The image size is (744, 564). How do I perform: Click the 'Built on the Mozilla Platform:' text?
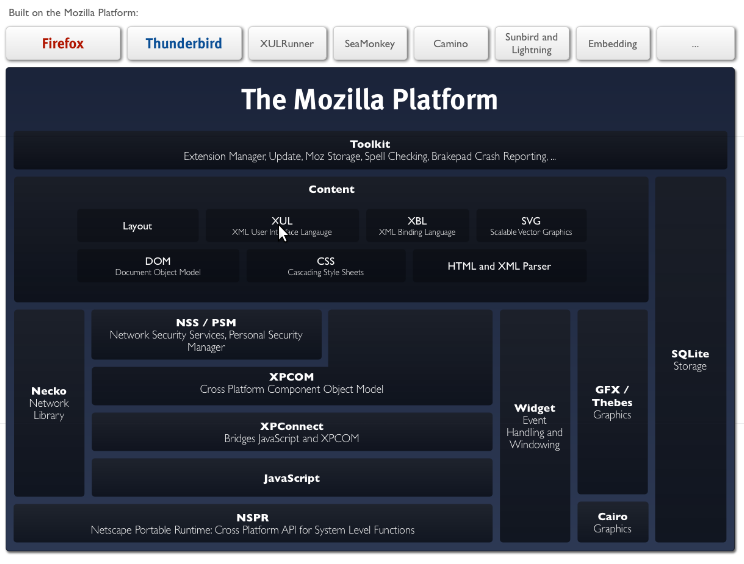coord(74,13)
